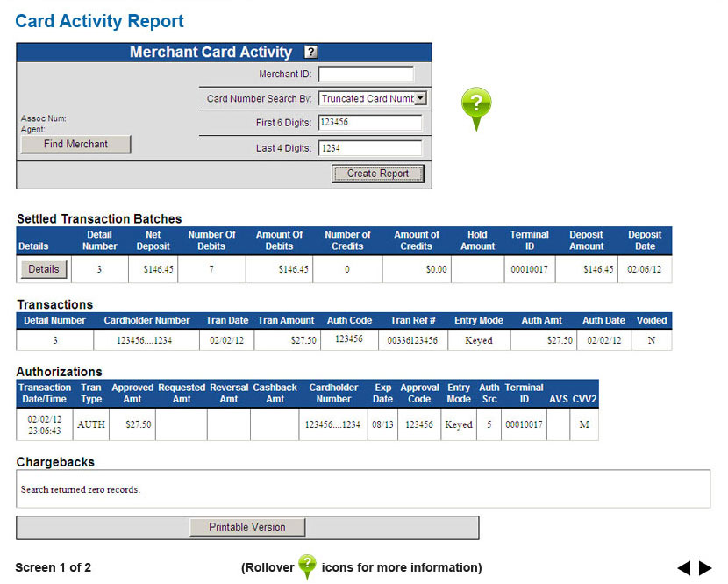Click the Deposit Date column header
This screenshot has width=728, height=584.
point(645,240)
